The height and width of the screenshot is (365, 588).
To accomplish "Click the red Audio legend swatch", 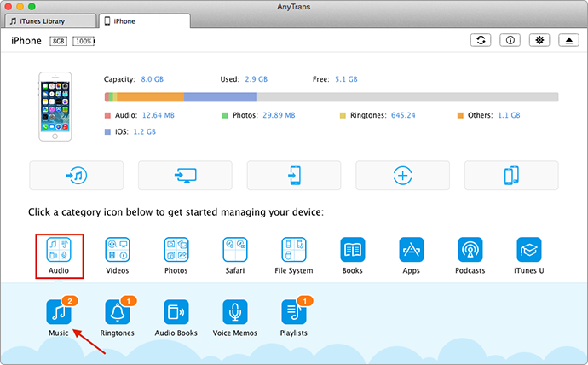I will click(x=107, y=115).
